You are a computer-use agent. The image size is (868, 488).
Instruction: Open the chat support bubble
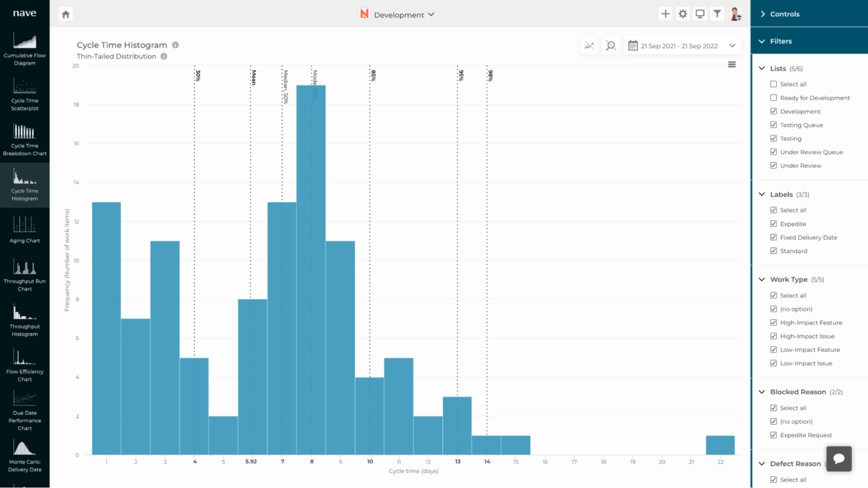click(839, 459)
